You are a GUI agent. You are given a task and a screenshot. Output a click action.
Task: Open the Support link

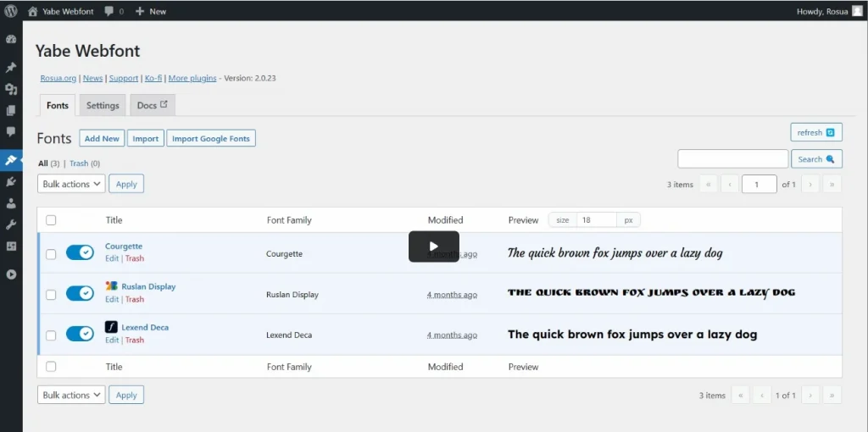(x=124, y=78)
